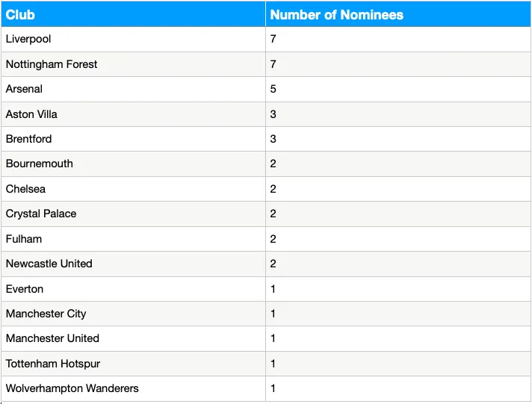The height and width of the screenshot is (404, 532).
Task: Select the Liverpool club cell
Action: (28, 39)
